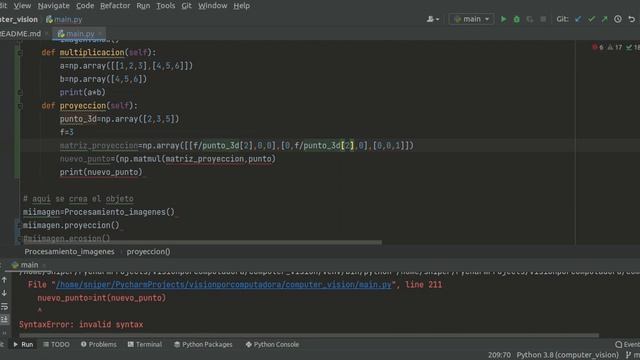Click the Run console horizontal scrollbar
The image size is (640, 360).
(309, 336)
